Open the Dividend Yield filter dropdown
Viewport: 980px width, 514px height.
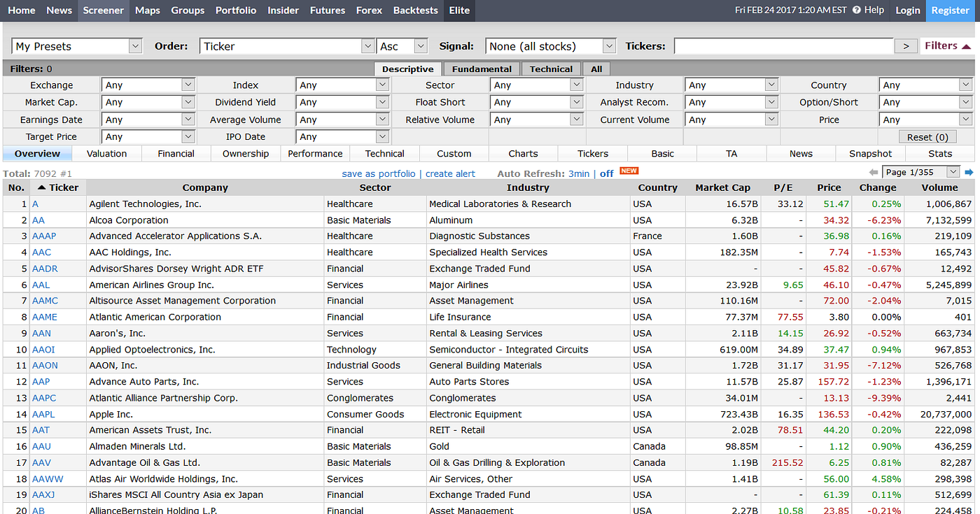tap(342, 102)
